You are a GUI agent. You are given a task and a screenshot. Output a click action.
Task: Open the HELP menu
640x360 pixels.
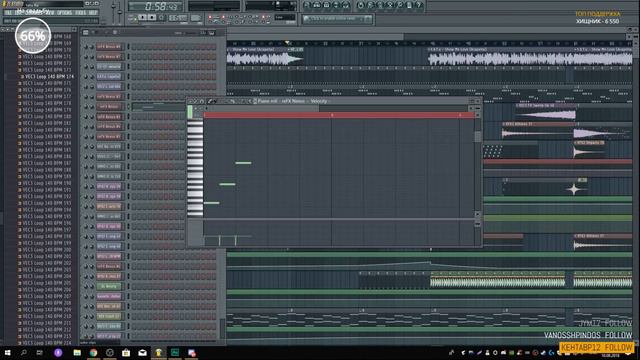(93, 13)
